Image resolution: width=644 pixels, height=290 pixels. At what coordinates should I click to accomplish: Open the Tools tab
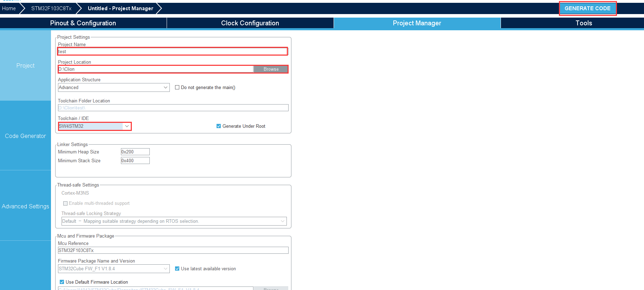coord(584,23)
